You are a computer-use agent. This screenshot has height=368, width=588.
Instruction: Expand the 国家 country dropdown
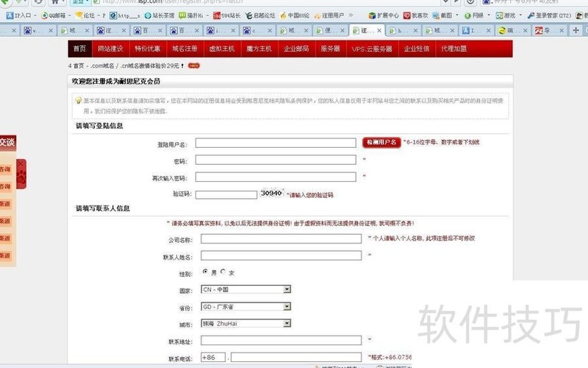pyautogui.click(x=287, y=289)
